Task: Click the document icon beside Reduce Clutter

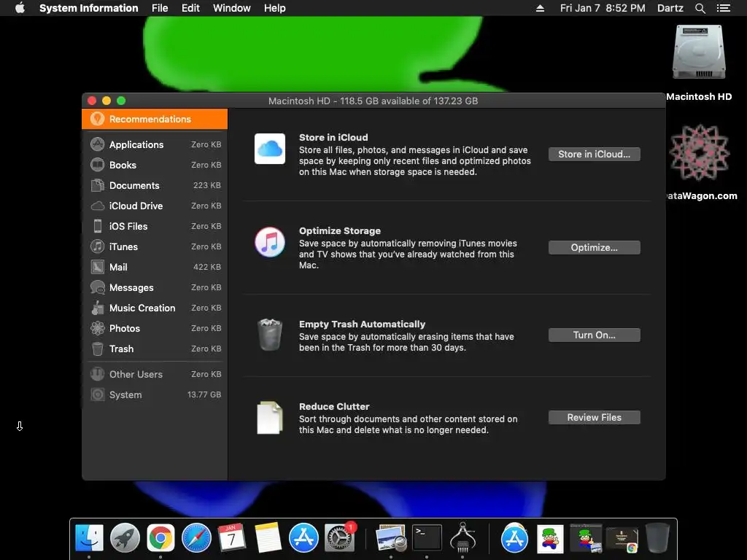Action: click(270, 418)
